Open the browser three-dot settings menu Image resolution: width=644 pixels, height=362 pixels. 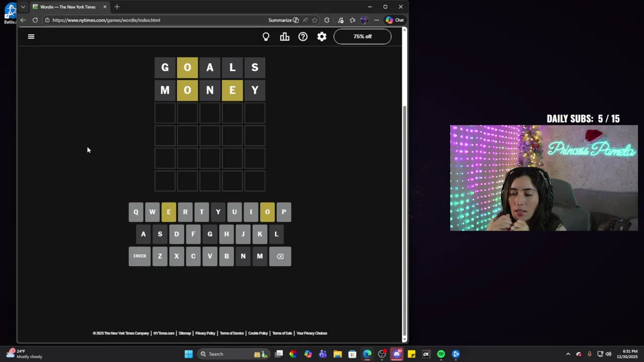(376, 20)
